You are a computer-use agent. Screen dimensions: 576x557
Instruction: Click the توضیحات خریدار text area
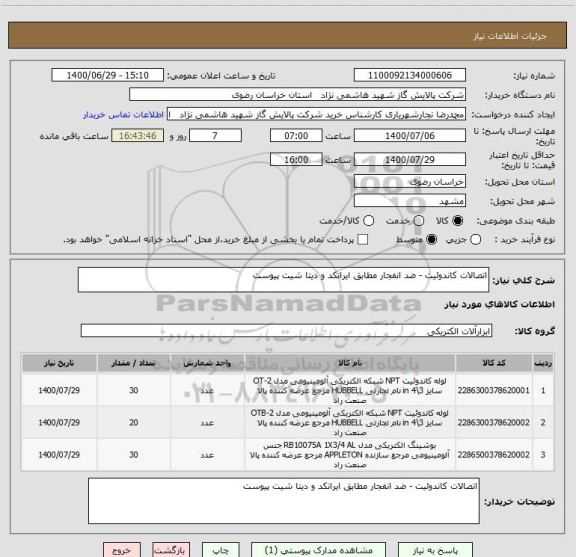[x=284, y=501]
